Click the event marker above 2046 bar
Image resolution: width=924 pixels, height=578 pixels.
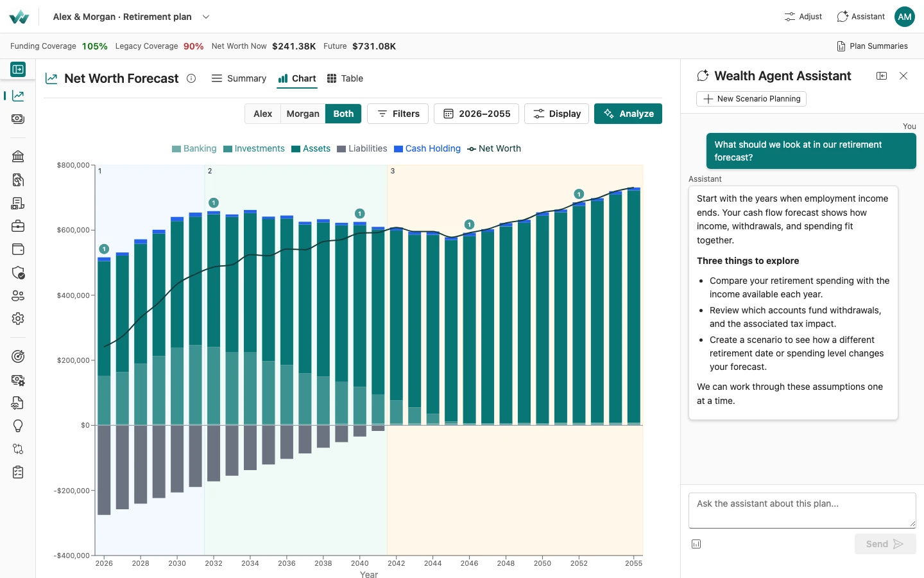click(x=470, y=225)
